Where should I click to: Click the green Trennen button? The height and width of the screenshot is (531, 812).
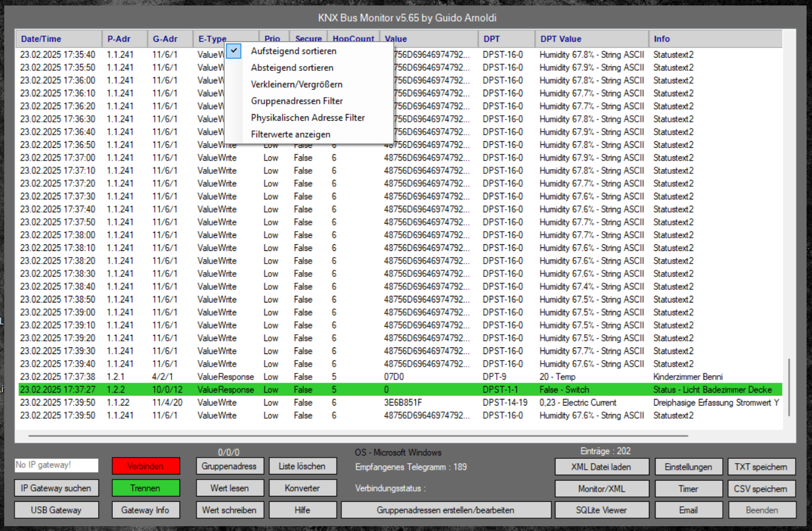click(146, 488)
